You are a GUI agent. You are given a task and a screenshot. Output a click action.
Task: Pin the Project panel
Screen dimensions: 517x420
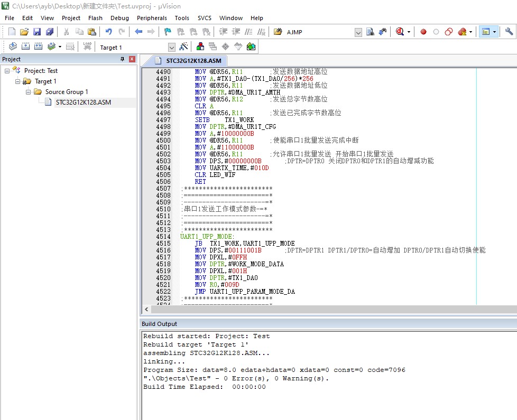(123, 59)
